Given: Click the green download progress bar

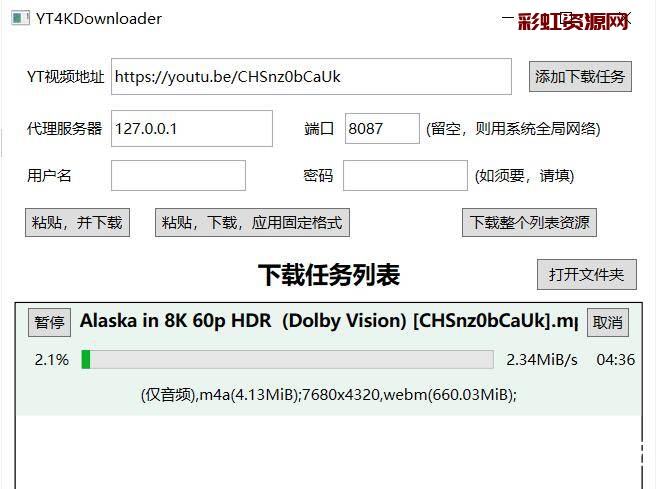Looking at the screenshot, I should click(287, 360).
